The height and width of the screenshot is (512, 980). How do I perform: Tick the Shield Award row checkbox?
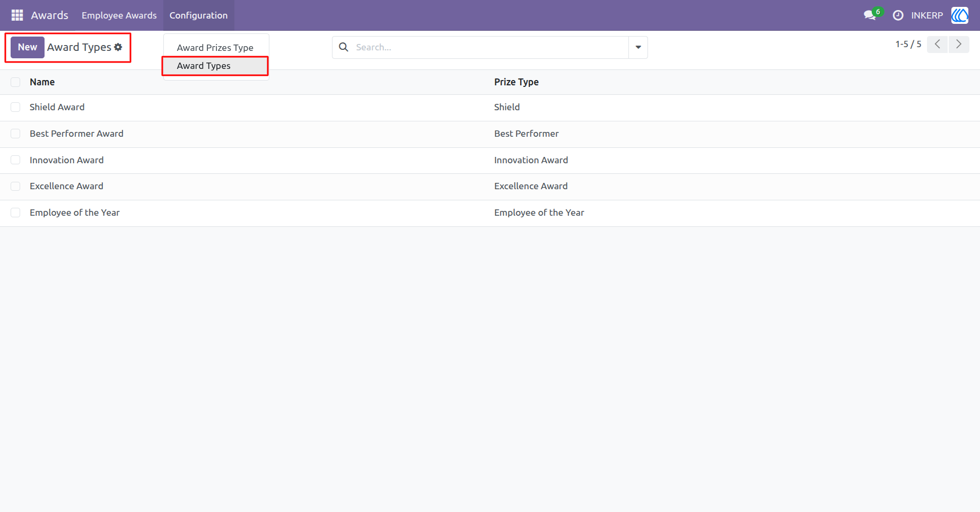15,107
